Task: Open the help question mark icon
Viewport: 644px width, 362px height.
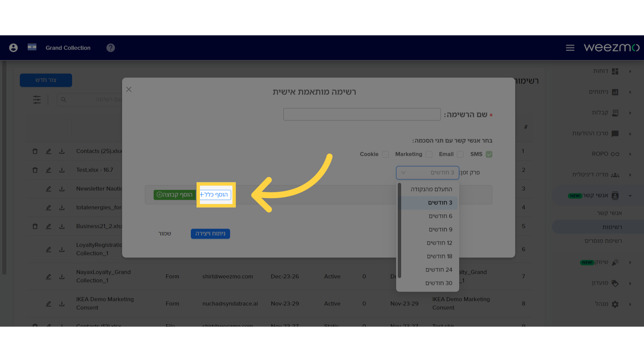Action: tap(111, 48)
